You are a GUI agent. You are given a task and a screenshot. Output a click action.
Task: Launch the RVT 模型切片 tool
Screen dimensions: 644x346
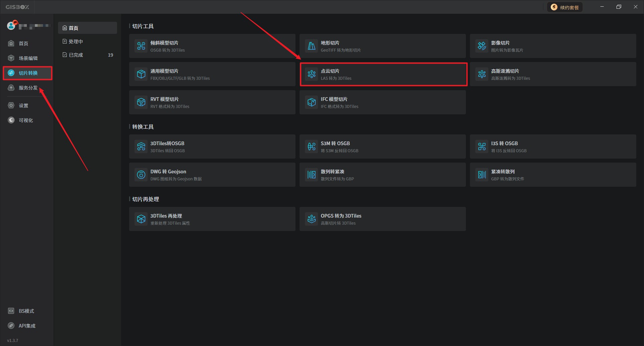pyautogui.click(x=212, y=102)
